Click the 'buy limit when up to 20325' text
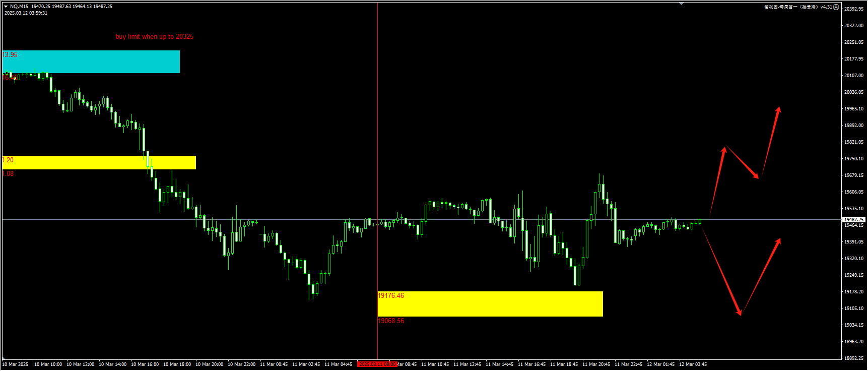This screenshot has width=868, height=371. pos(154,37)
